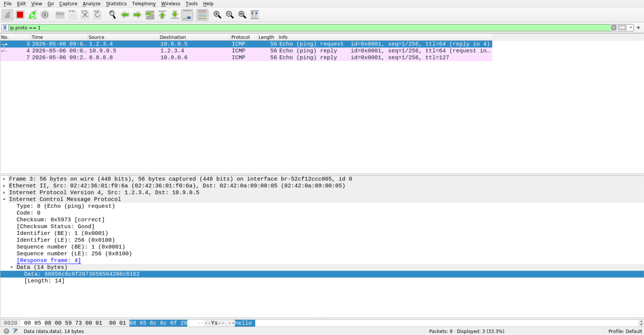This screenshot has width=644, height=335.
Task: Open capture options gear icon
Action: click(45, 15)
